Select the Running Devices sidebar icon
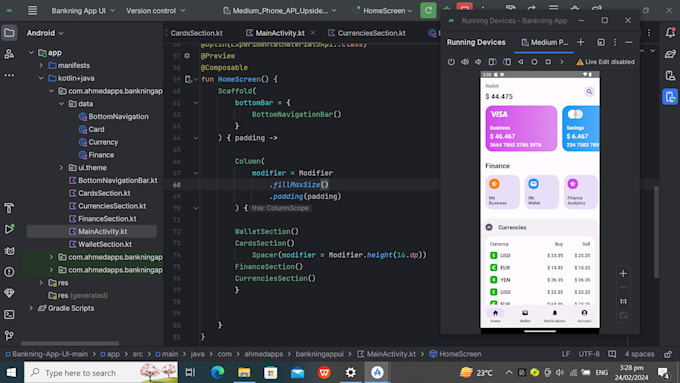The width and height of the screenshot is (680, 383). (x=670, y=96)
